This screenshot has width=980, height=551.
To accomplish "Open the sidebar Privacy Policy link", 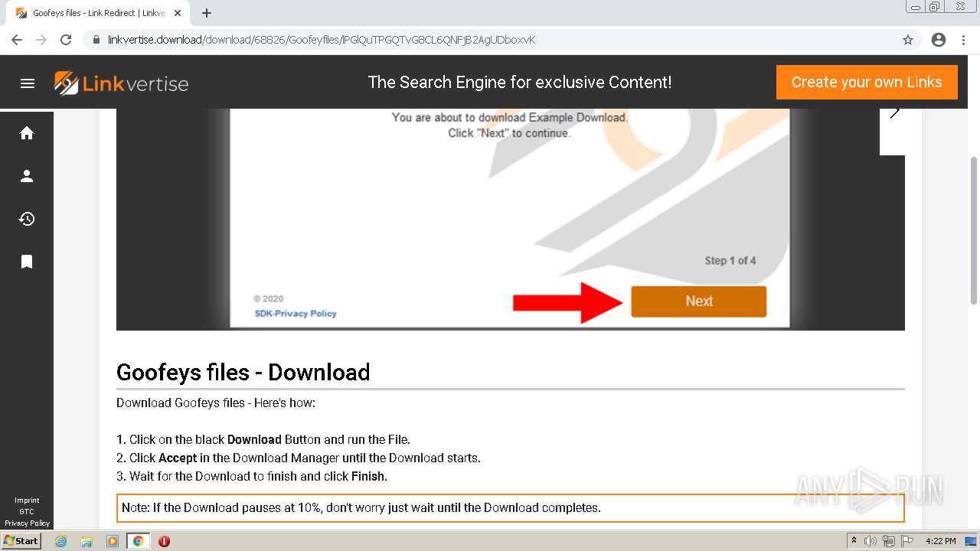I will pos(27,523).
